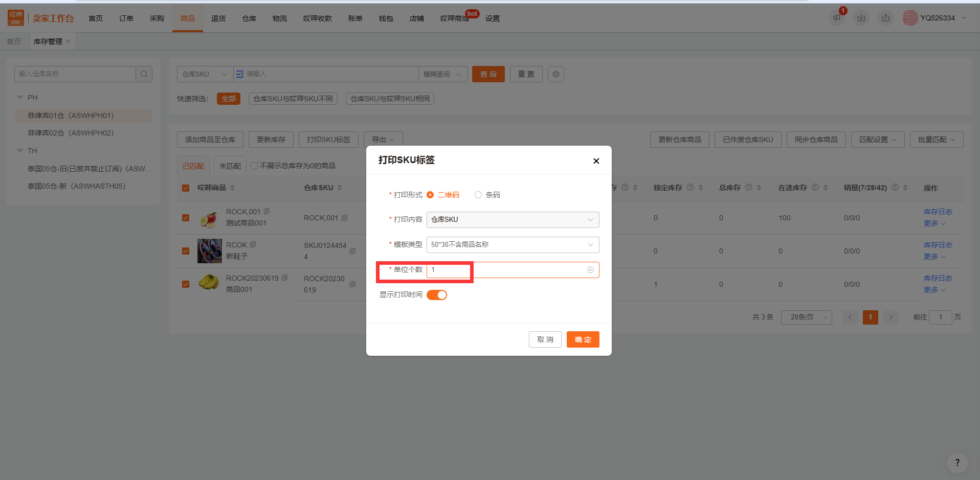Image resolution: width=980 pixels, height=480 pixels.
Task: Open the 模板类型 dropdown
Action: pos(513,245)
